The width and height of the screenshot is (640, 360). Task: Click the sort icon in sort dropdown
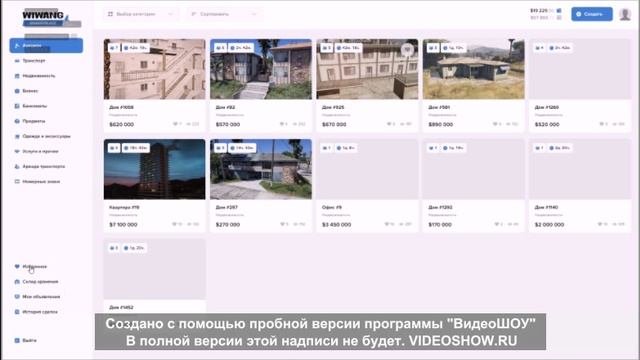coord(194,14)
